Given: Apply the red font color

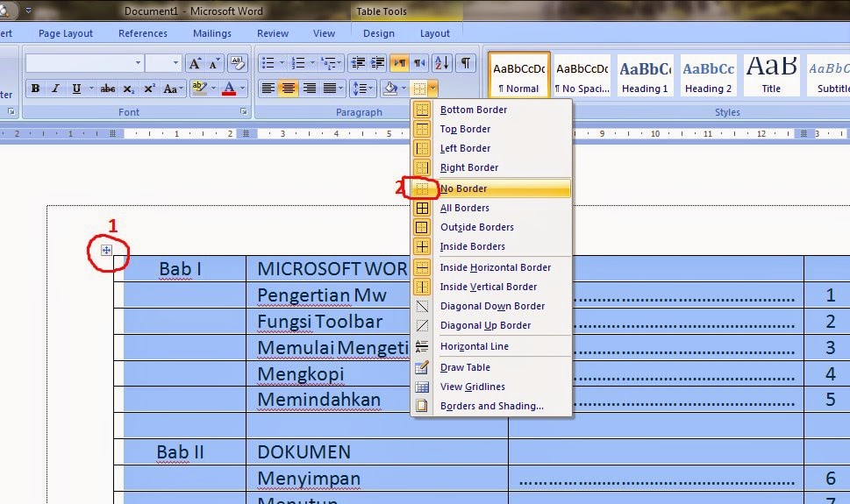Looking at the screenshot, I should (229, 89).
